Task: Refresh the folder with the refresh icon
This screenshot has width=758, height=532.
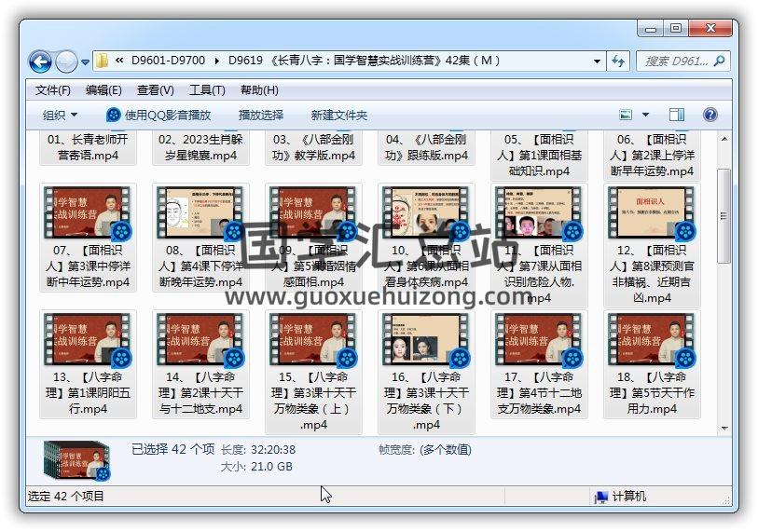Action: click(618, 61)
